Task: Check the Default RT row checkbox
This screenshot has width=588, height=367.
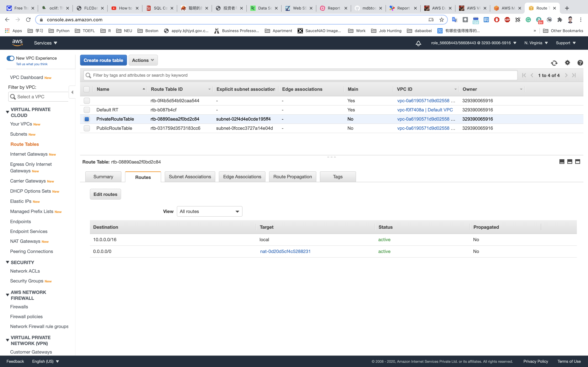Action: pos(87,110)
